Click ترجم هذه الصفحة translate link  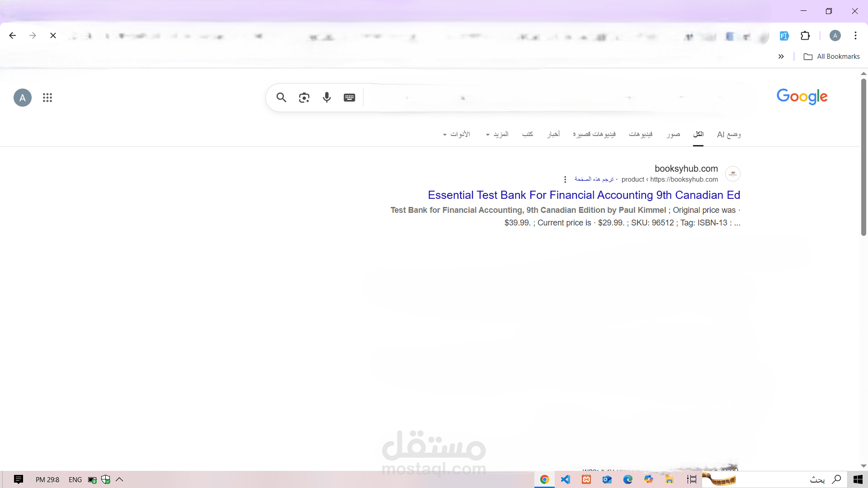click(x=594, y=179)
